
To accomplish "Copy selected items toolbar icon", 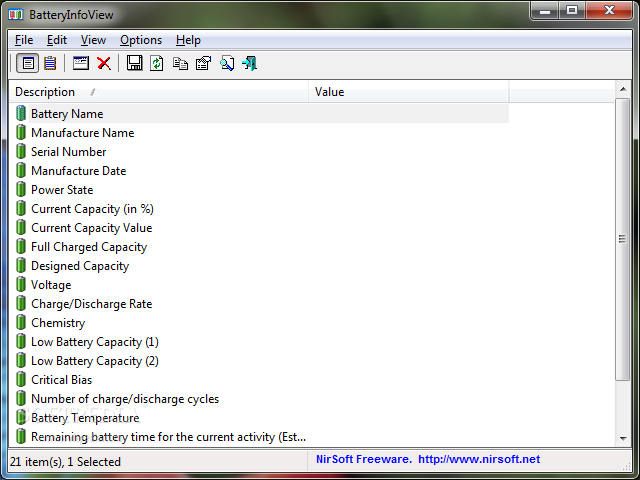I will tap(180, 63).
